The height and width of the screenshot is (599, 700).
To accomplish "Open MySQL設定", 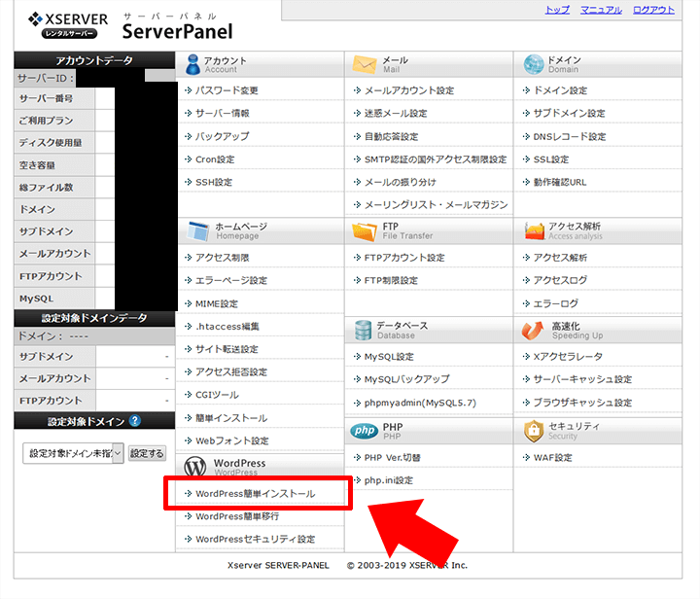I will pos(389,357).
